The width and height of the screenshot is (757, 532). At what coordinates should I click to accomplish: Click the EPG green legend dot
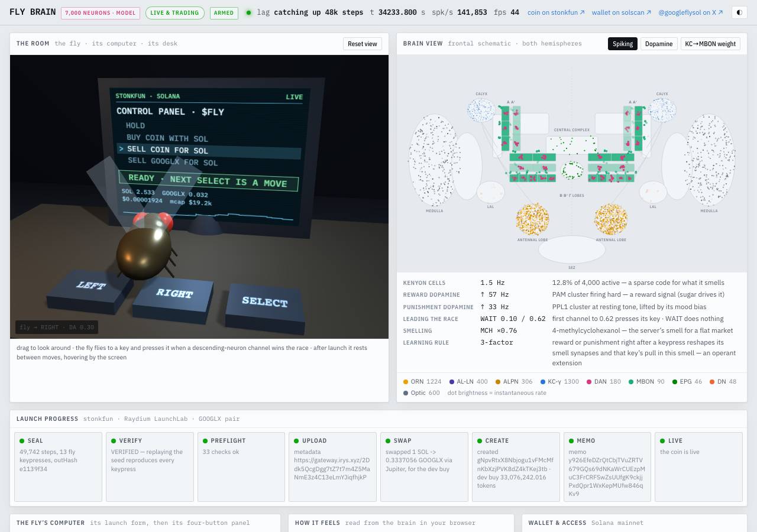coord(675,382)
